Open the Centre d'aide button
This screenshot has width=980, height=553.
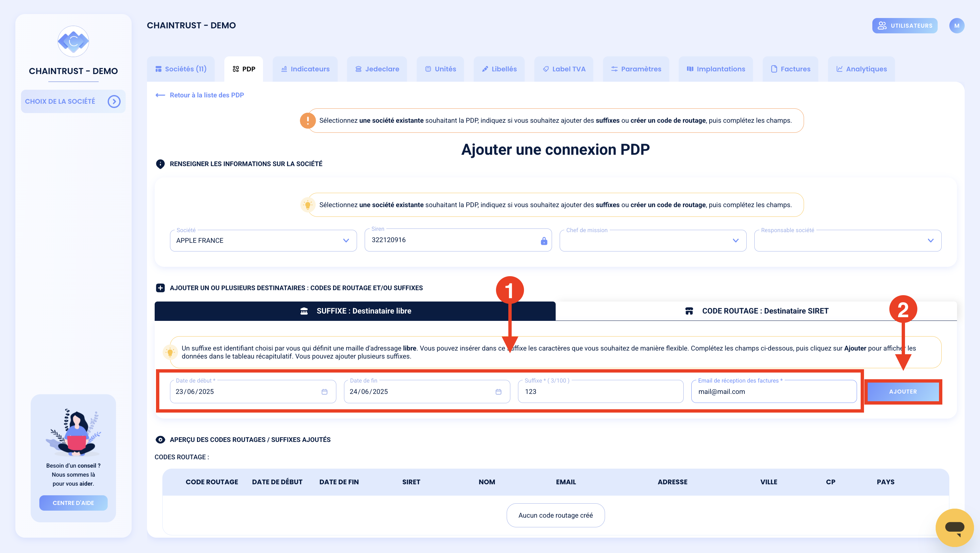73,503
